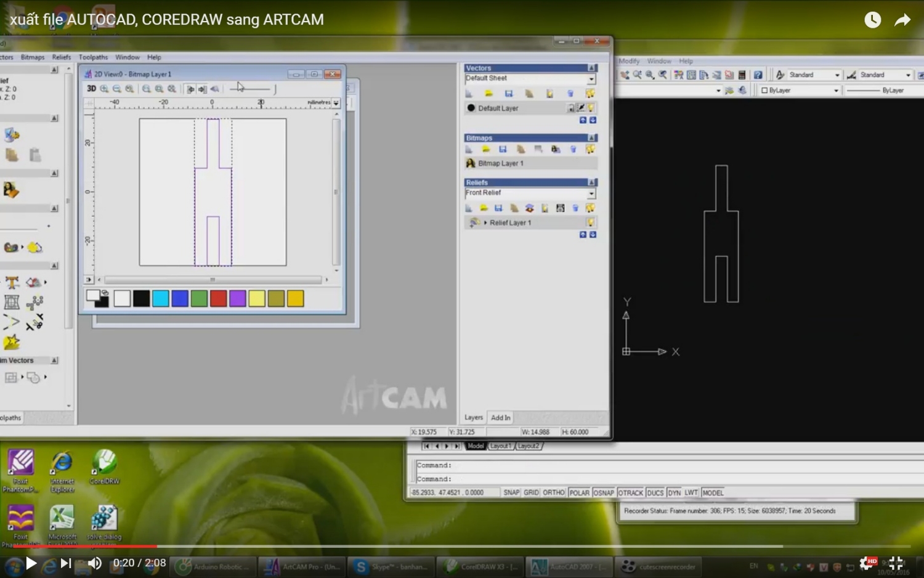
Task: Toggle the Default Layer lock icon
Action: click(x=571, y=108)
